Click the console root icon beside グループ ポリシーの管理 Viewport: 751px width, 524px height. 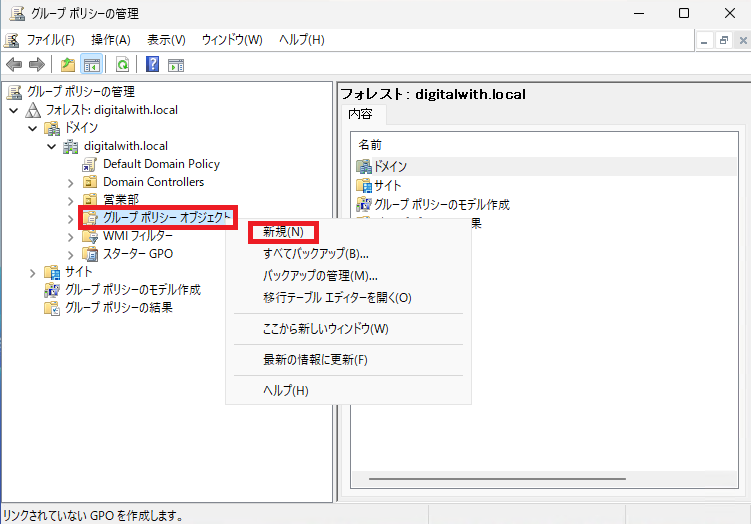14,92
